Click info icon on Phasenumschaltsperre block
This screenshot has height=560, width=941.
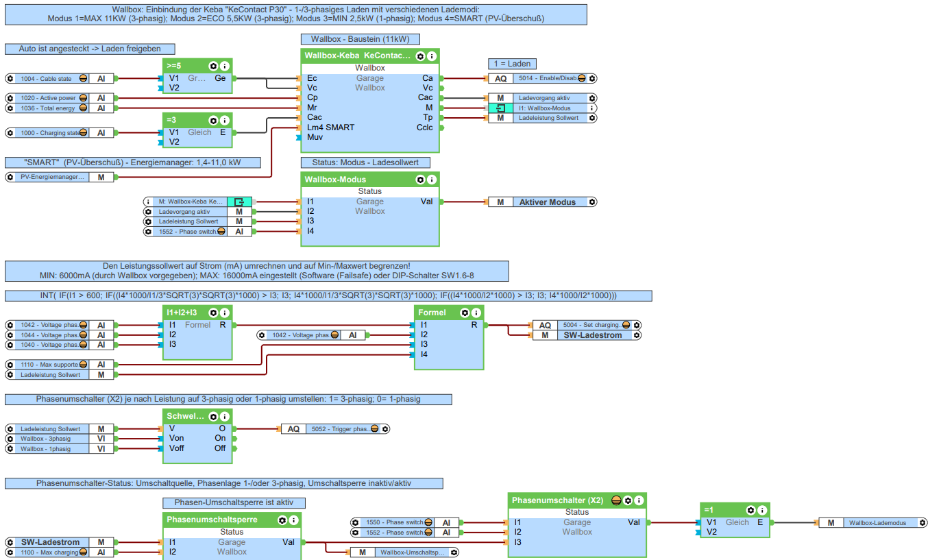(293, 520)
